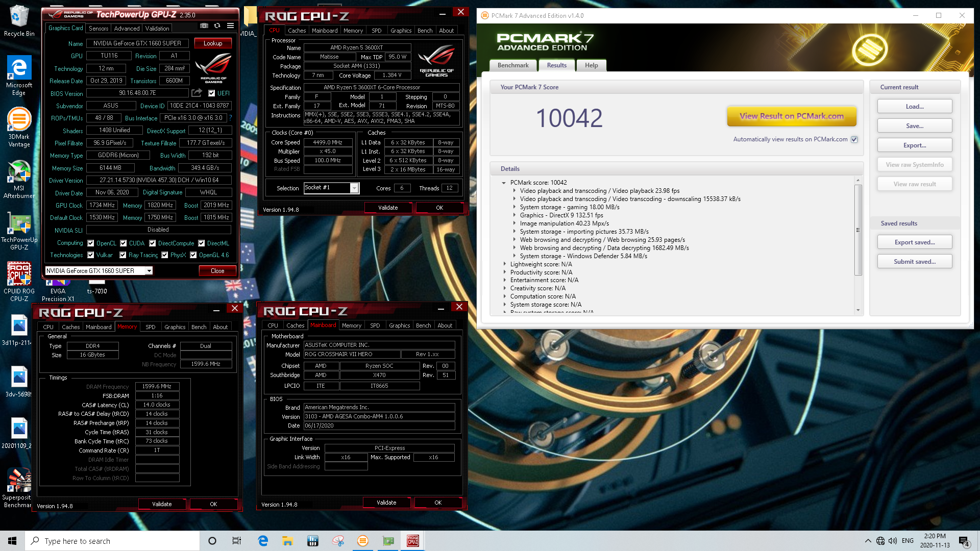Switch to PCMark 7 via orange taskbar icon
980x551 pixels.
pos(363,541)
